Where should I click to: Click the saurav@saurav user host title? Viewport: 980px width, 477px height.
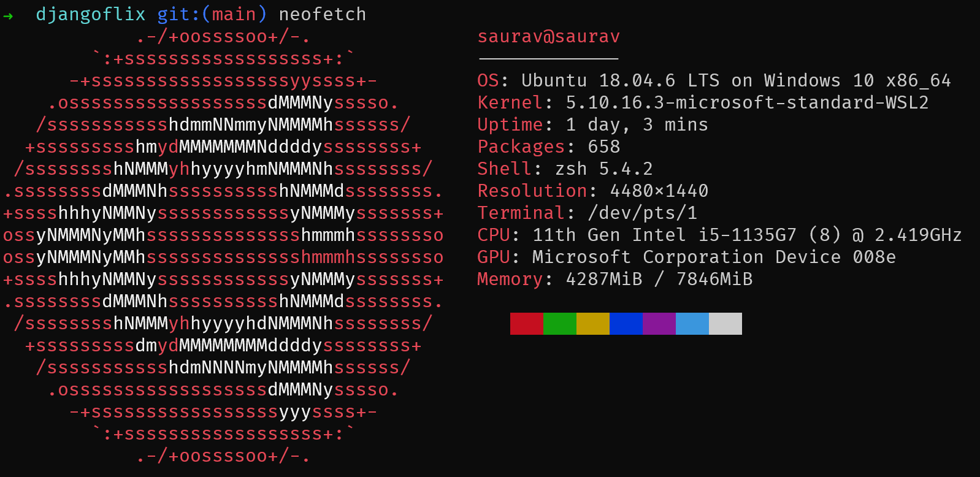click(x=548, y=37)
